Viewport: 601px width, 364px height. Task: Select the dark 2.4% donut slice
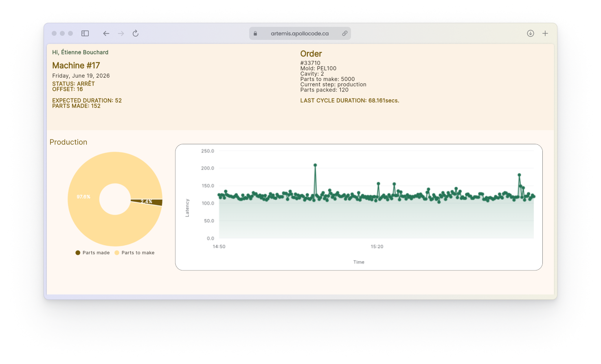pos(147,202)
